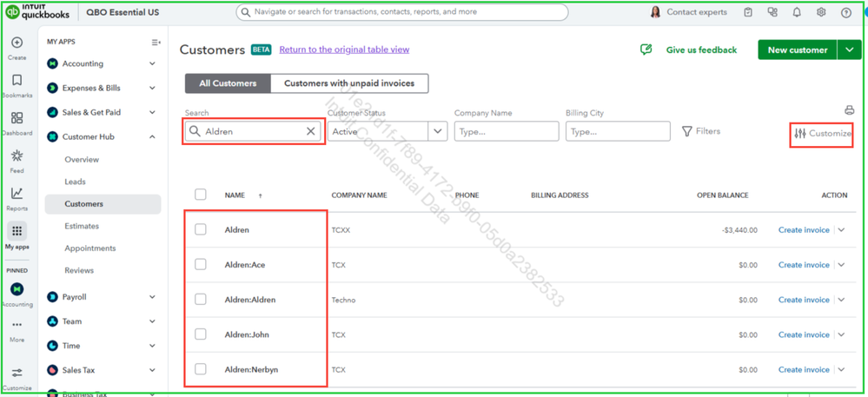Click the Aldren:Nerbyn customer name

pyautogui.click(x=251, y=369)
